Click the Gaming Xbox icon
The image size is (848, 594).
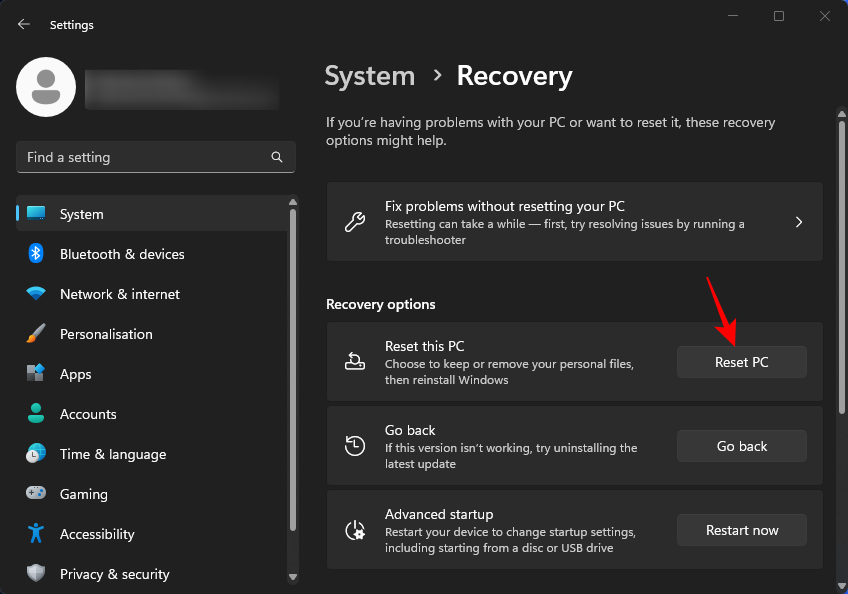point(34,494)
